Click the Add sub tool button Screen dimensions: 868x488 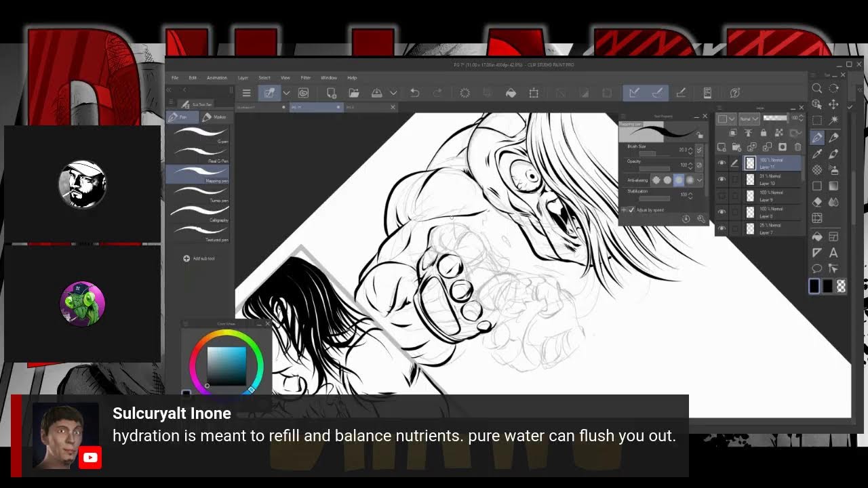[199, 258]
